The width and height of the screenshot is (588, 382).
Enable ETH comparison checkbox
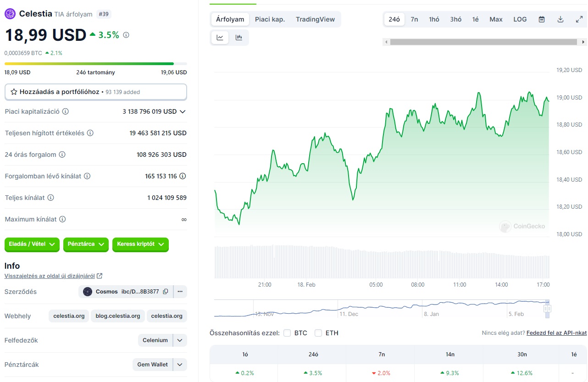click(318, 333)
